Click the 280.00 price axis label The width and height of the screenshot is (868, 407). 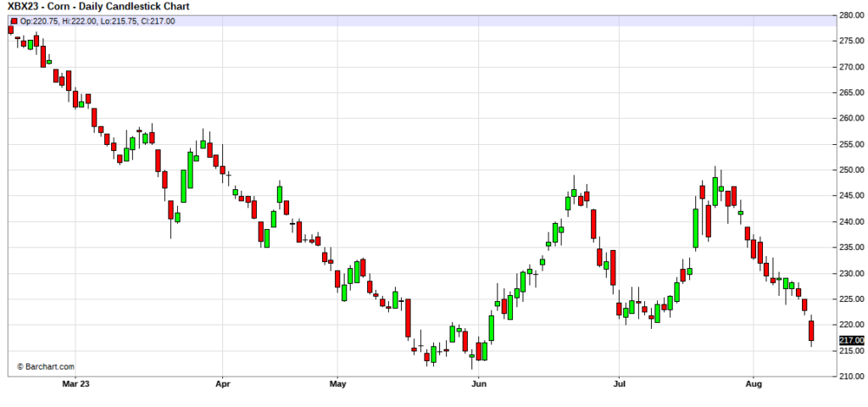[852, 15]
